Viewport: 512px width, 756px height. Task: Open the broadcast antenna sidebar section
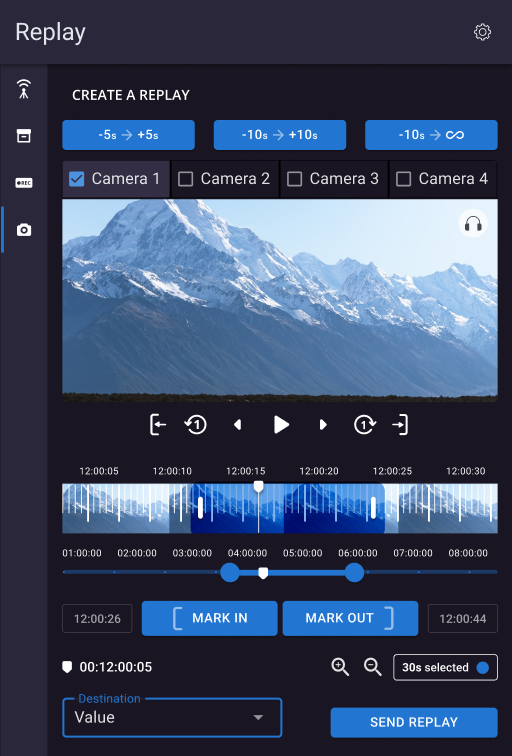(24, 89)
